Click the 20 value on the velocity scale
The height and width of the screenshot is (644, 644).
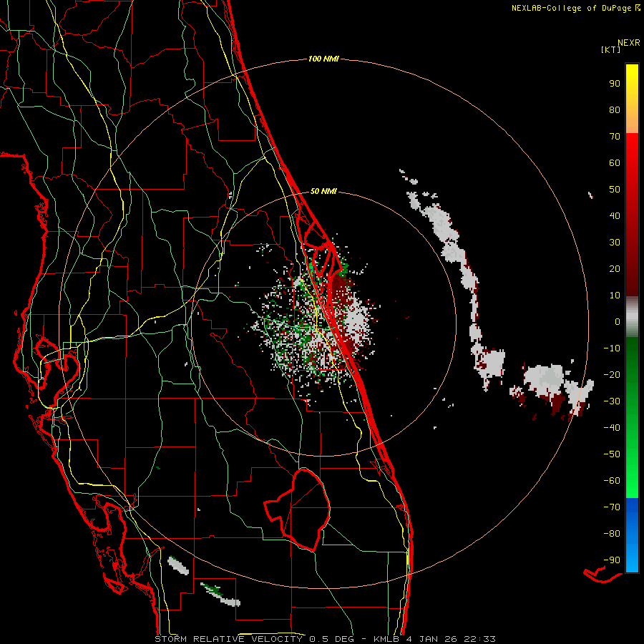click(615, 268)
